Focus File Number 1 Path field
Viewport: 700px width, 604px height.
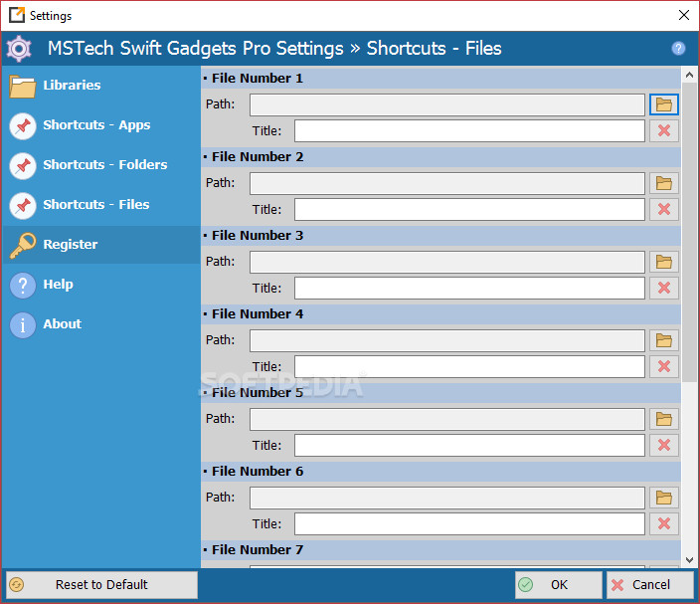click(x=447, y=105)
